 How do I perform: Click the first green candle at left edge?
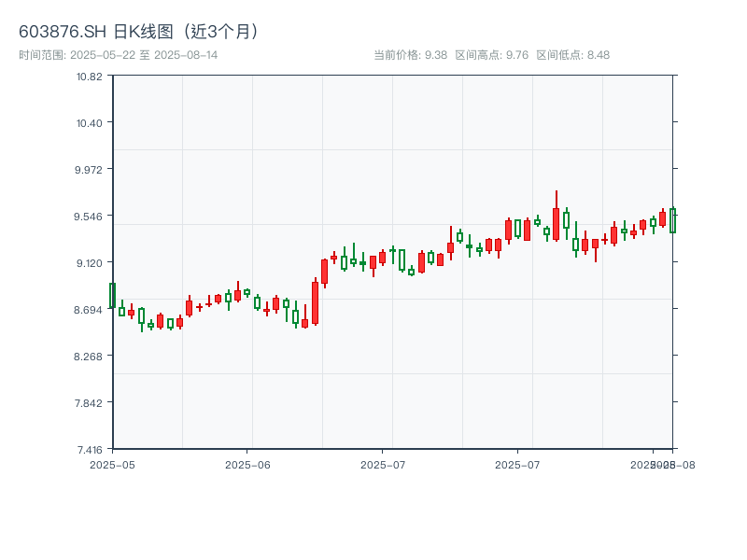(x=112, y=295)
